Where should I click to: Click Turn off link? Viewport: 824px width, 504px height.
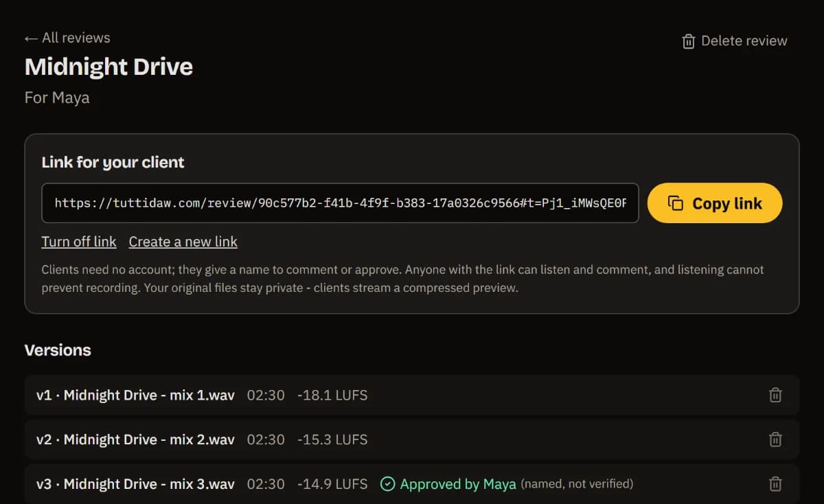[79, 242]
